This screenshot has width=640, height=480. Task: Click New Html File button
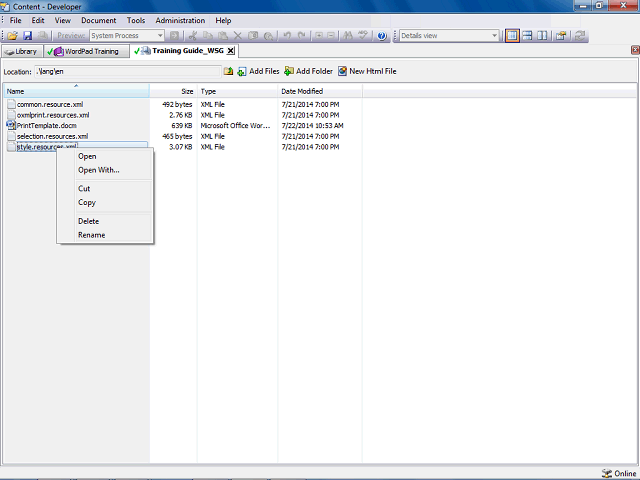[367, 71]
